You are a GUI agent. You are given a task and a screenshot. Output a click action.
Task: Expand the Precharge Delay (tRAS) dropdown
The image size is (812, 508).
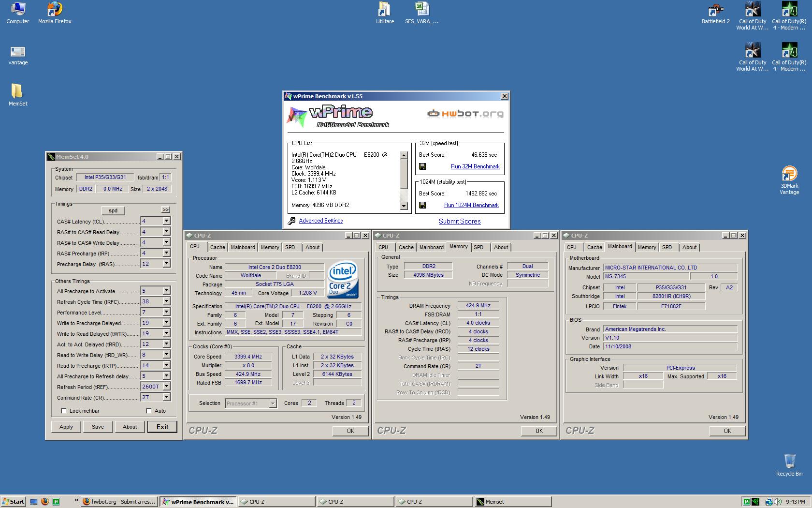166,264
